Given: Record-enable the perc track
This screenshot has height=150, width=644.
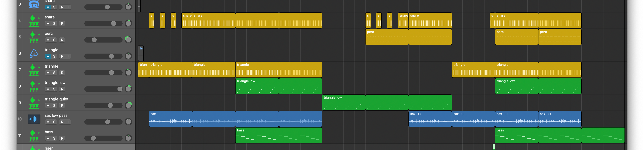Looking at the screenshot, I should [62, 40].
